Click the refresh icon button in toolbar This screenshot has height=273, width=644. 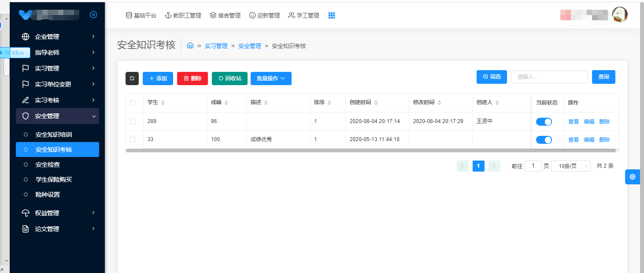pyautogui.click(x=132, y=78)
